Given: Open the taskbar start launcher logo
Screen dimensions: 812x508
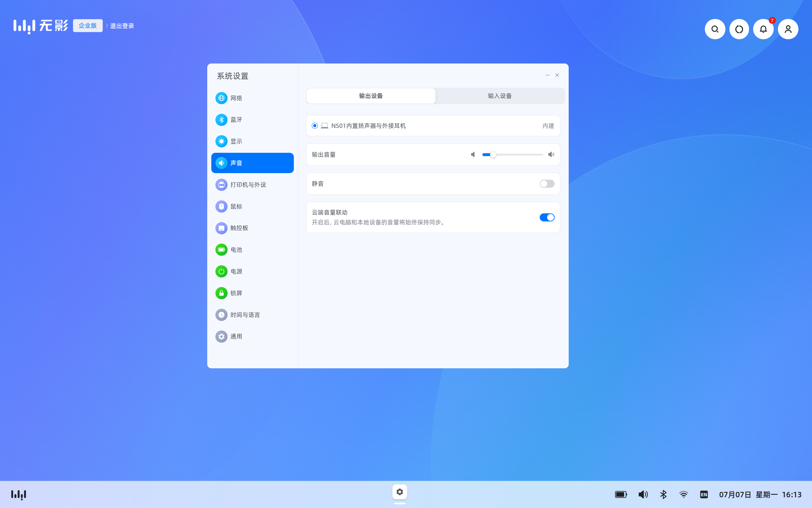Looking at the screenshot, I should [x=18, y=494].
